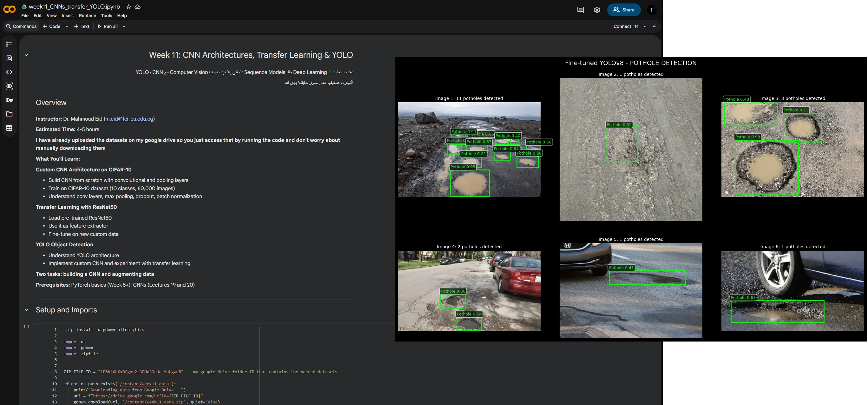Viewport: 868px width, 405px height.
Task: Open the Code snippets sidebar icon
Action: (x=9, y=72)
